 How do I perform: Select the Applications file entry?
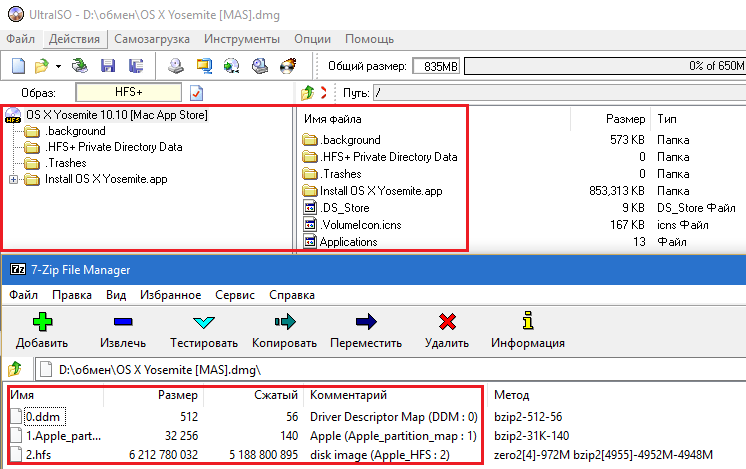(349, 242)
